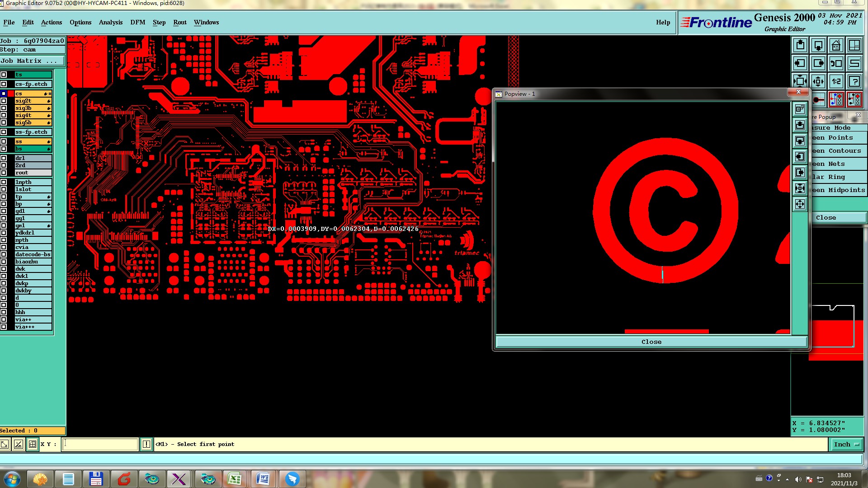Click the pan left icon in main toolbar
This screenshot has height=488, width=868.
800,63
